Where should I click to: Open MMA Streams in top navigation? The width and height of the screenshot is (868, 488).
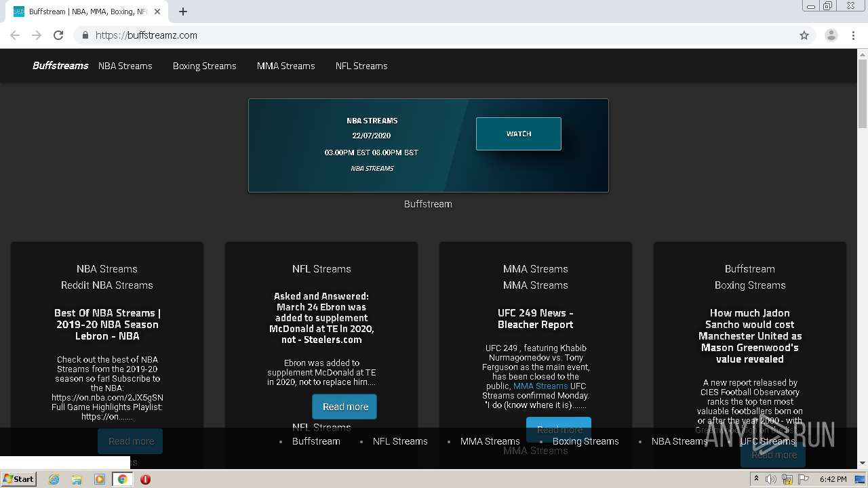[x=286, y=66]
